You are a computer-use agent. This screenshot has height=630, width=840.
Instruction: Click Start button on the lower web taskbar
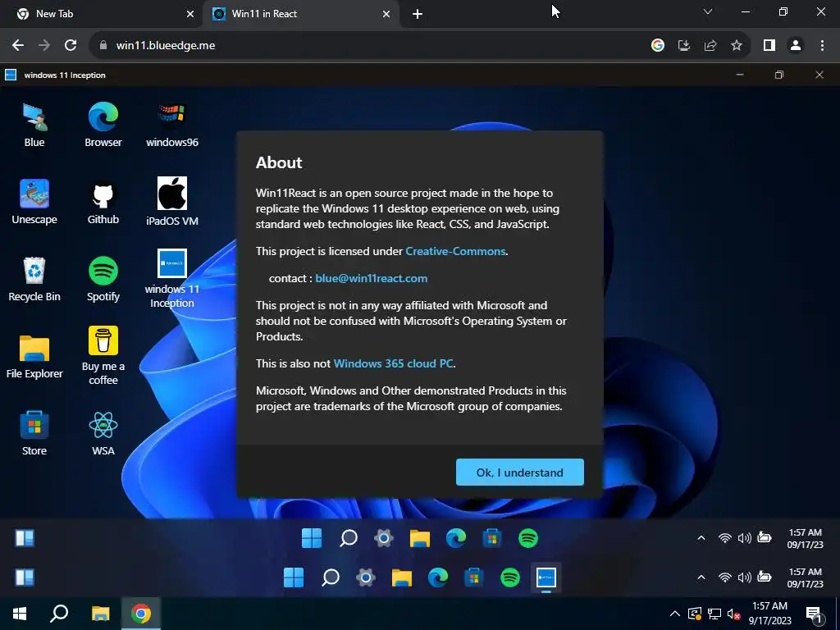(294, 577)
